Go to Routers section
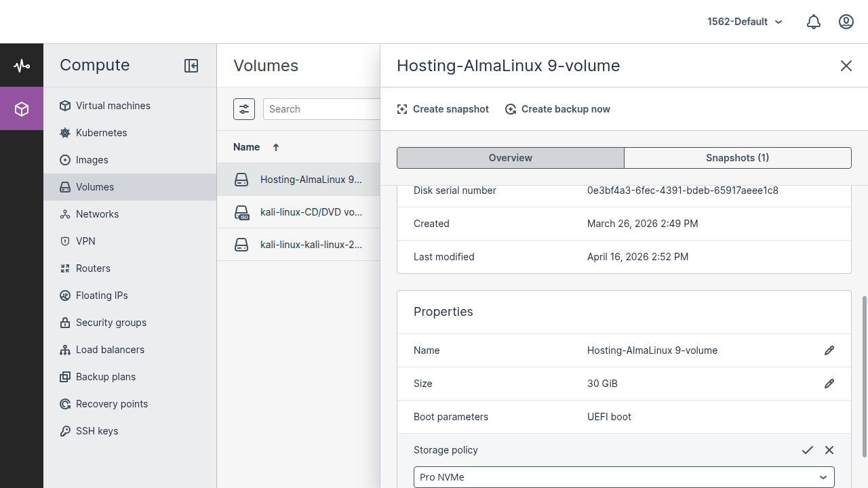The height and width of the screenshot is (488, 868). (x=130, y=268)
